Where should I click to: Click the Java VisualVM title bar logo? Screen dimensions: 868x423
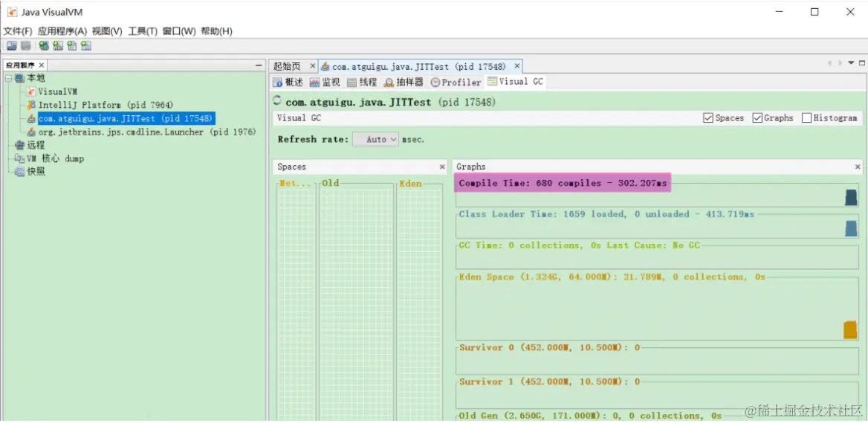[x=12, y=12]
